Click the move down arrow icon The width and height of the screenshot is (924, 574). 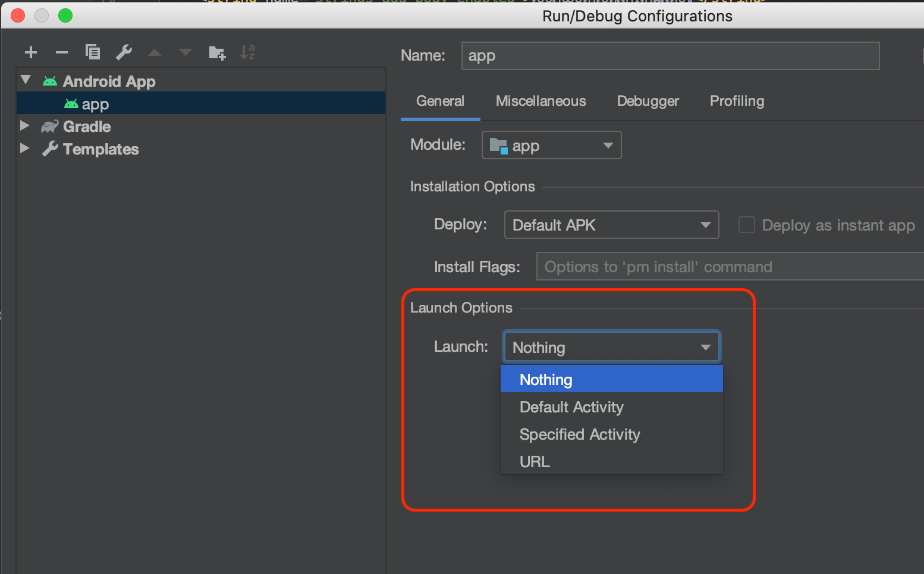[x=186, y=52]
